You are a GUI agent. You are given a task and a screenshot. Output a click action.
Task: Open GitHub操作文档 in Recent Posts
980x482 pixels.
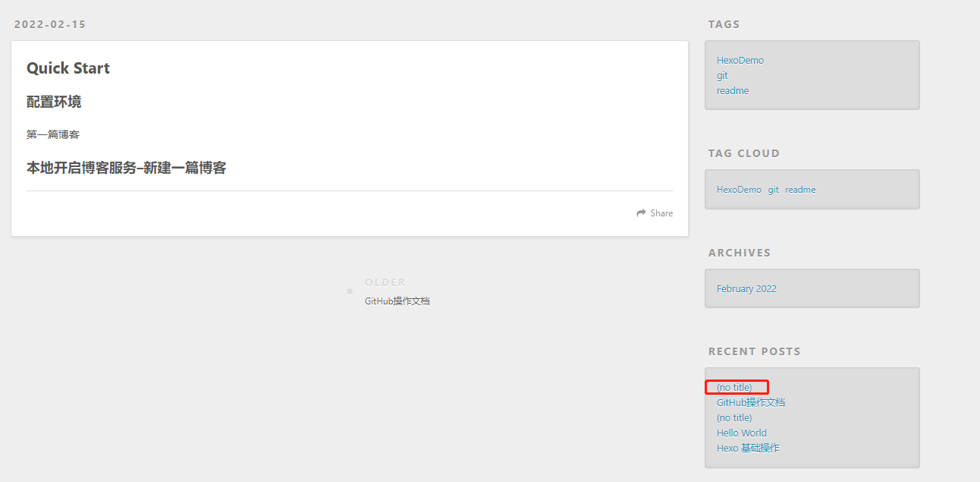tap(750, 403)
